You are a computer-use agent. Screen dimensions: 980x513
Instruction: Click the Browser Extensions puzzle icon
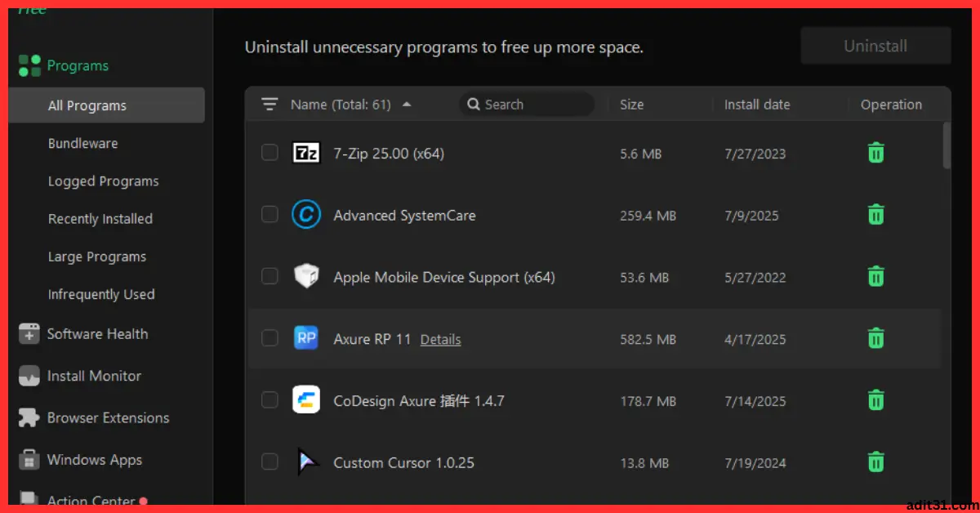point(29,418)
